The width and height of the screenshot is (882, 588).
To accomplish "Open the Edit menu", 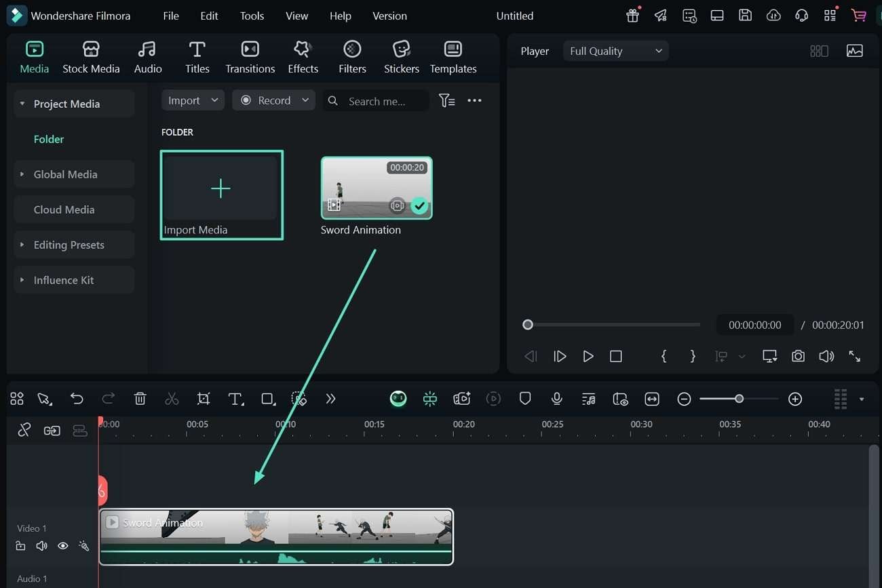I will pyautogui.click(x=209, y=16).
